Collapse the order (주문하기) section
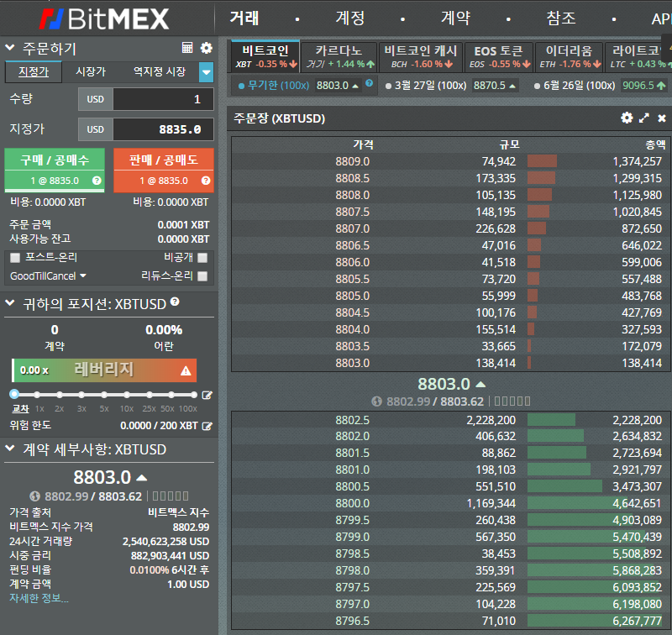Viewport: 672px width, 635px height. coord(10,47)
